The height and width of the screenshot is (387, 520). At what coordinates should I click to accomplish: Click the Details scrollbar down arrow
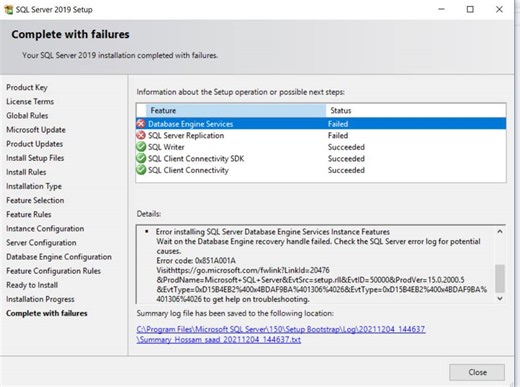point(500,298)
